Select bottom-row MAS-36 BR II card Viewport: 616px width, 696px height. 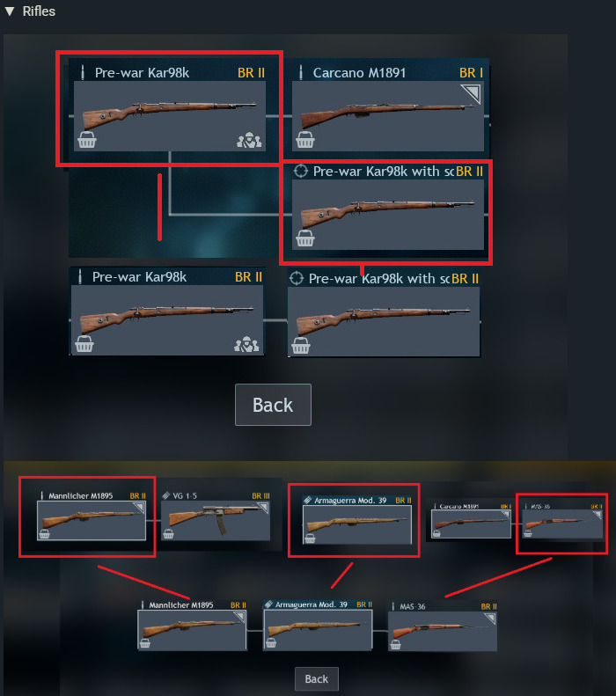[x=443, y=626]
